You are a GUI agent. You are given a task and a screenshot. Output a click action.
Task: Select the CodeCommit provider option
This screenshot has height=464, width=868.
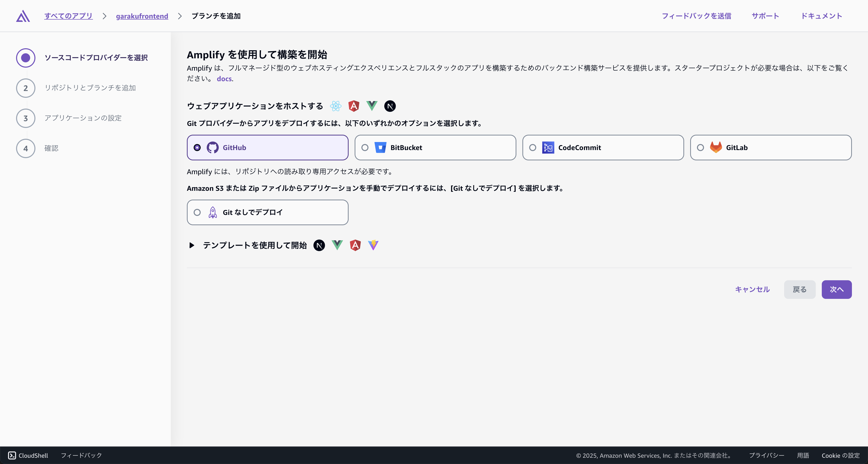[x=533, y=147]
